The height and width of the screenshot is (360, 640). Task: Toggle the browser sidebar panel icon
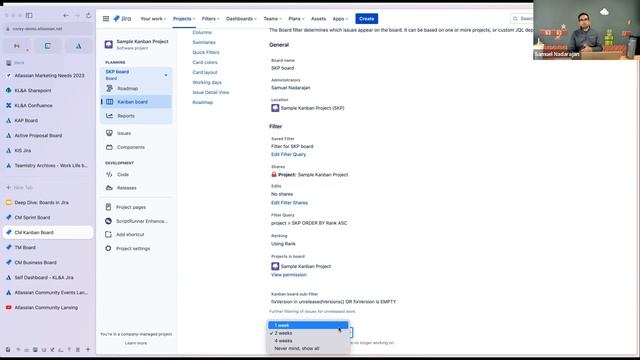29,16
